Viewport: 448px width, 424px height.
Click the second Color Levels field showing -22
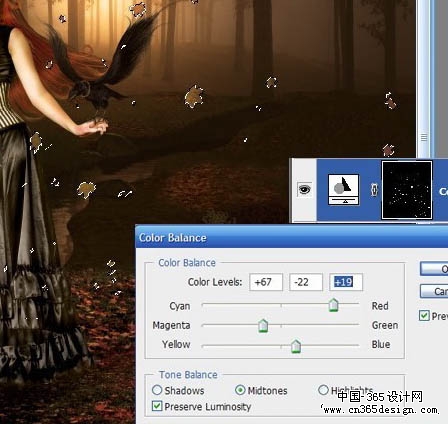point(306,282)
